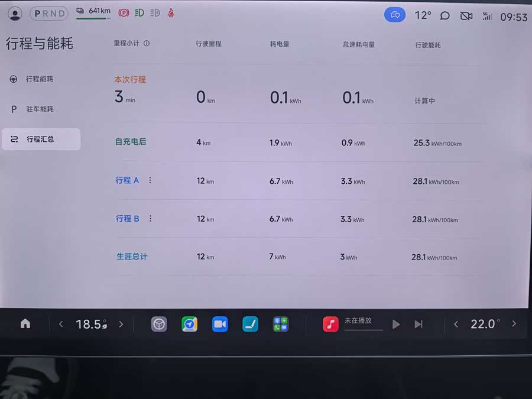The width and height of the screenshot is (532, 399).
Task: Tap the blue car status button
Action: click(395, 15)
